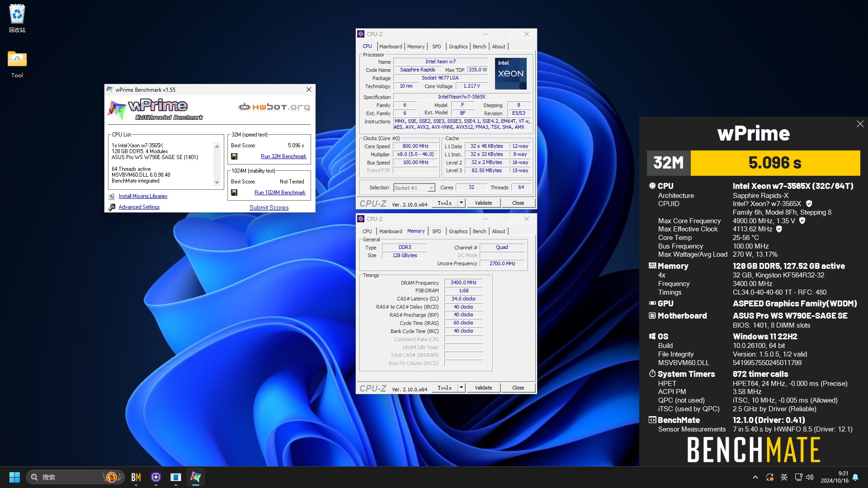Switch to About tab in top CPU-Z
This screenshot has height=488, width=868.
(499, 47)
